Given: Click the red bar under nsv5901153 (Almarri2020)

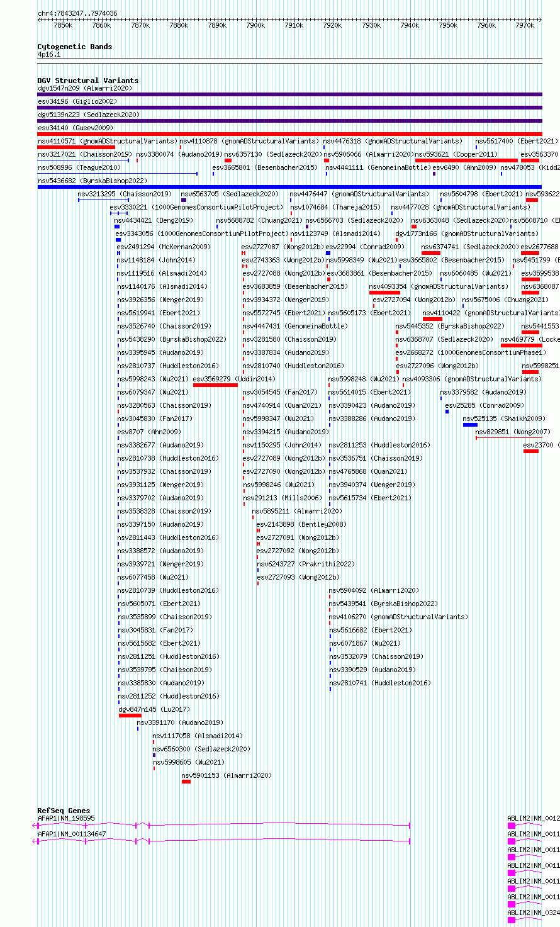Looking at the screenshot, I should (186, 782).
